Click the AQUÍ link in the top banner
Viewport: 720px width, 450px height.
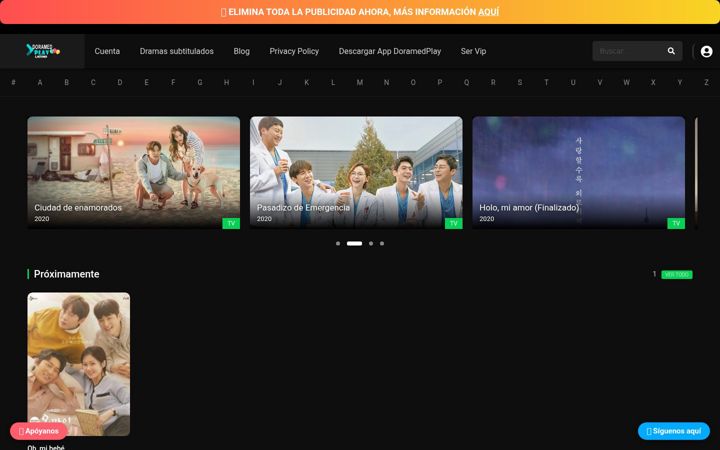point(488,12)
